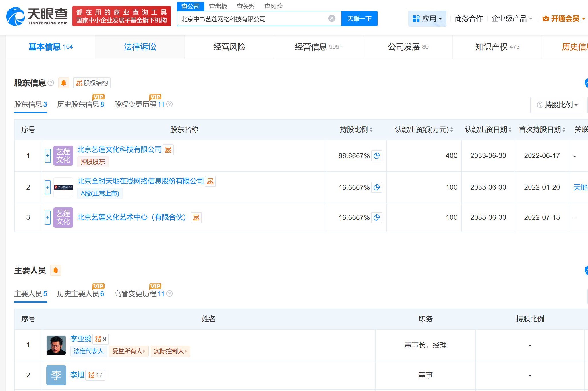Screen dimensions: 588x391
Task: Switch to the 法律诉讼 tab
Action: 140,47
